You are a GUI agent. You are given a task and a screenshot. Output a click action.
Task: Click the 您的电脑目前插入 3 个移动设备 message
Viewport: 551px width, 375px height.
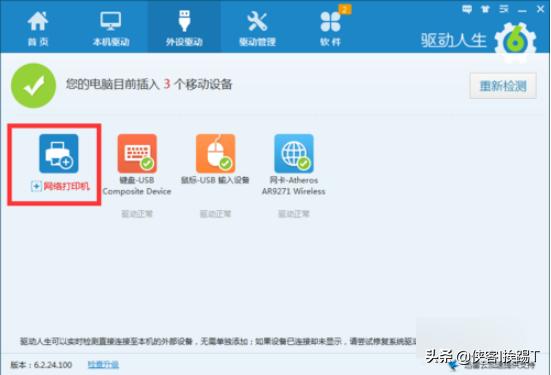[x=149, y=84]
